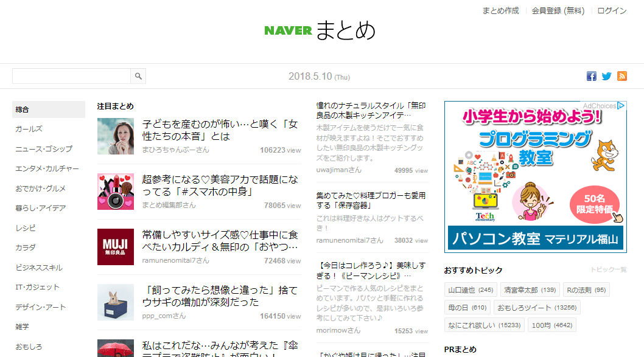Click the AdChoices icon on the ad

tap(621, 105)
